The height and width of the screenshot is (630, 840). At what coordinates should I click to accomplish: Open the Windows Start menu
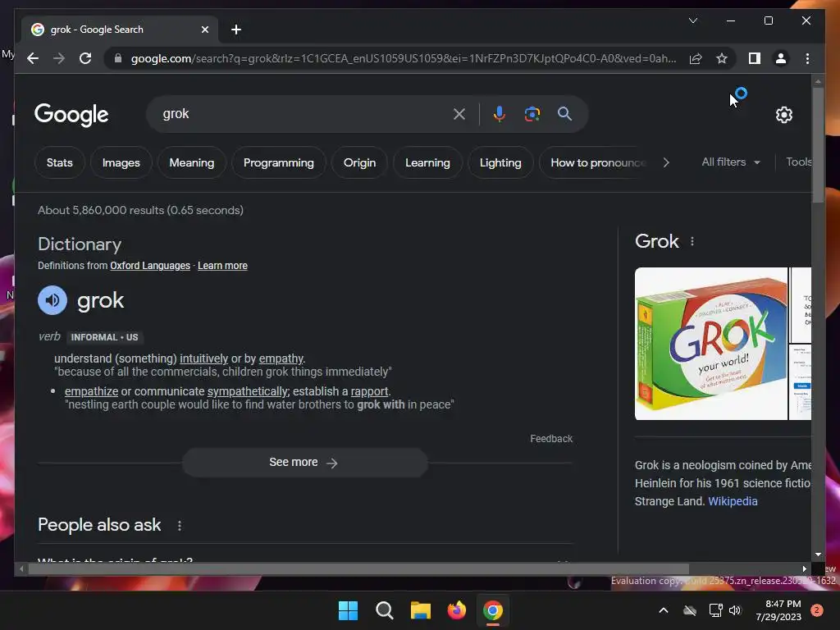(x=348, y=610)
